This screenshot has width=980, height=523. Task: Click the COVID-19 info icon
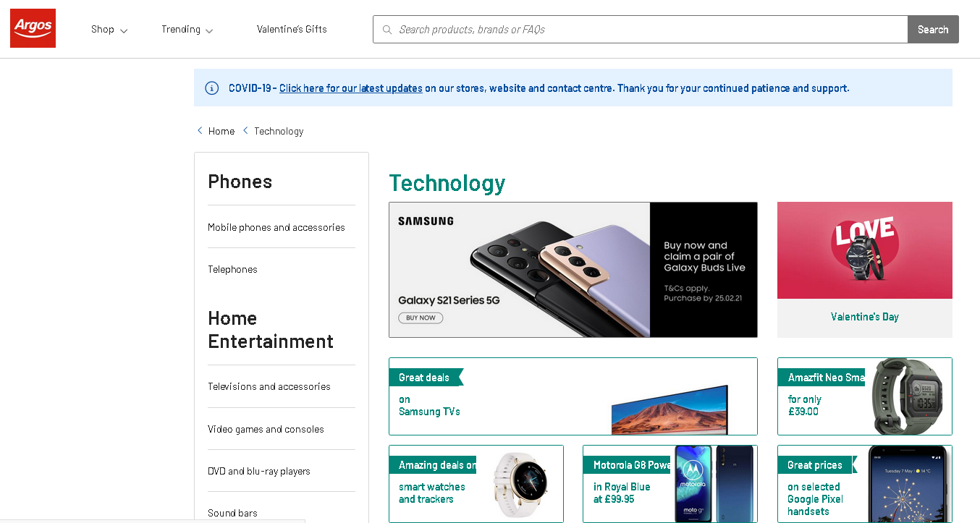[x=212, y=88]
